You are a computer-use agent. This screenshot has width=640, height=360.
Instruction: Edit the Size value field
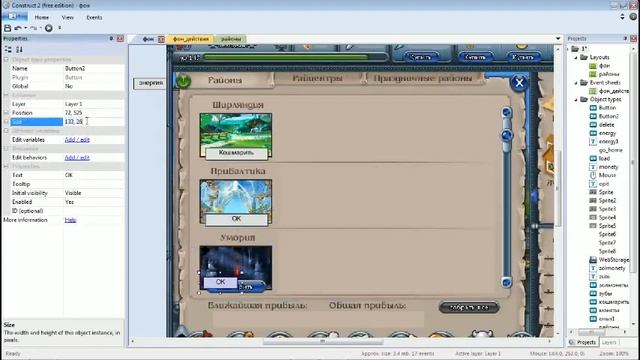tap(94, 122)
